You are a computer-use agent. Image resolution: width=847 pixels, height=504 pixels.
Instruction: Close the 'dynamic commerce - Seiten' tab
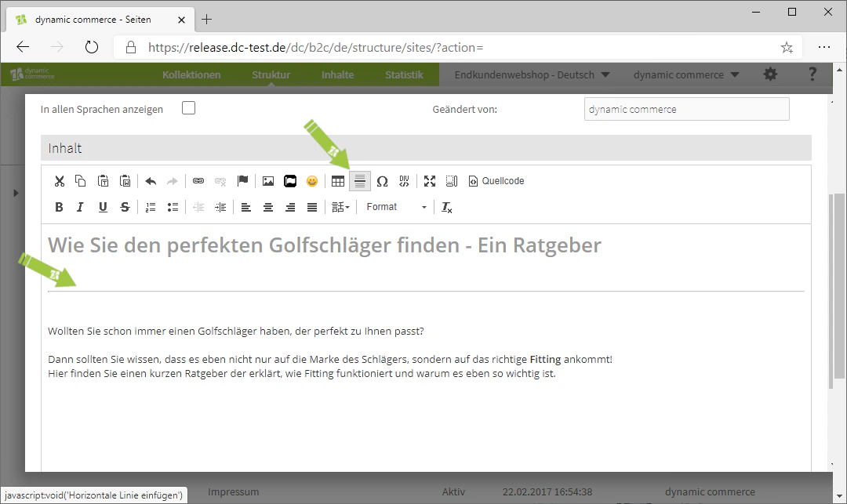click(x=181, y=20)
